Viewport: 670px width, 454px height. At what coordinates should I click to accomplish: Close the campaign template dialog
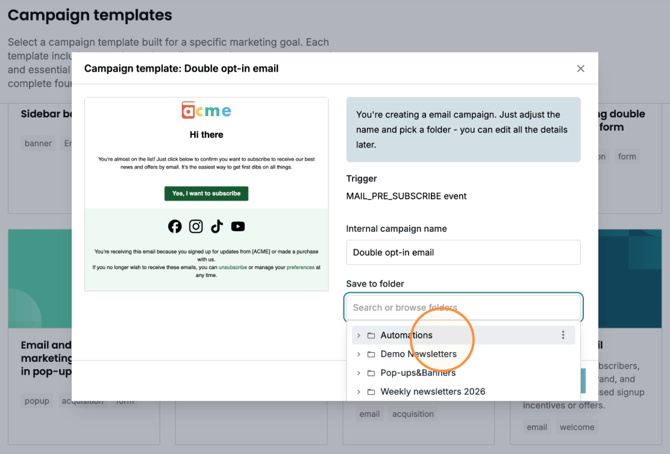coord(580,68)
